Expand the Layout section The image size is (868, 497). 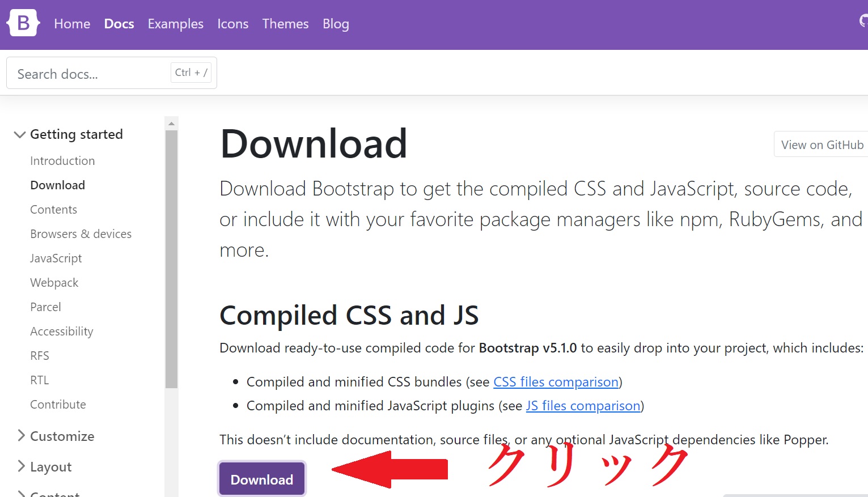(44, 467)
